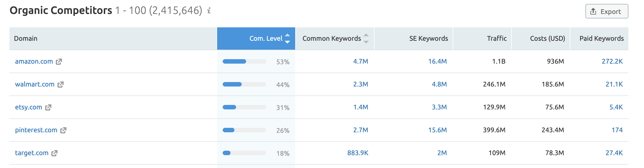Click amazon.com 53% competition level bar

pyautogui.click(x=244, y=61)
